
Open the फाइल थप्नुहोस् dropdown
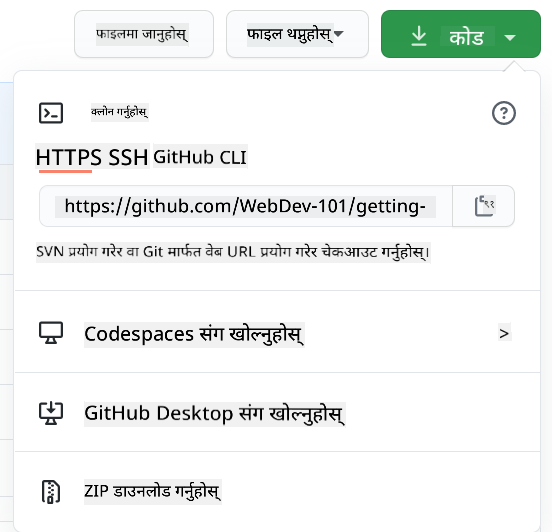pyautogui.click(x=297, y=34)
